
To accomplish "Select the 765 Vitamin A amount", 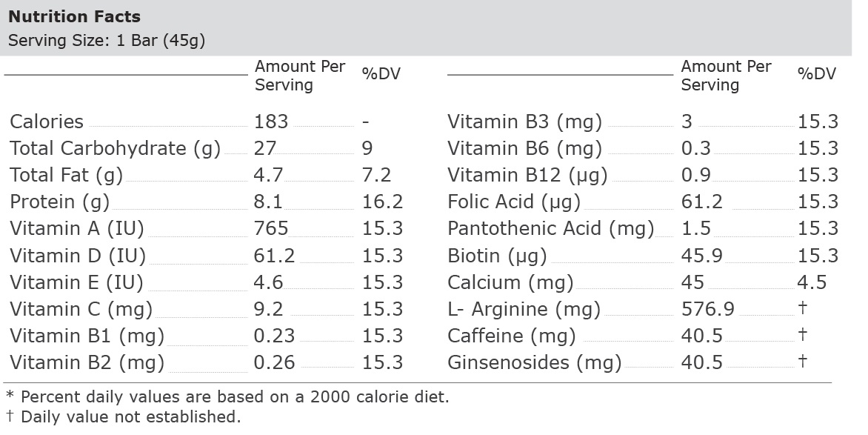I will [x=271, y=228].
